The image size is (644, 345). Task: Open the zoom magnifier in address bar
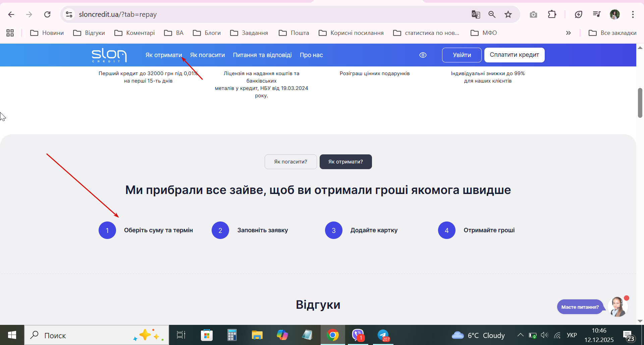coord(492,14)
